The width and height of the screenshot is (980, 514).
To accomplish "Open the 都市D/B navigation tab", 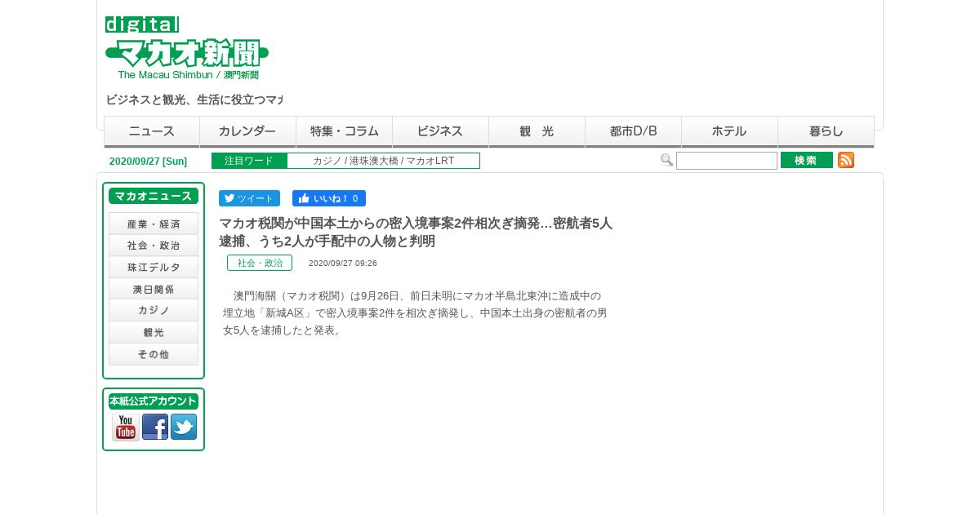I will [634, 131].
